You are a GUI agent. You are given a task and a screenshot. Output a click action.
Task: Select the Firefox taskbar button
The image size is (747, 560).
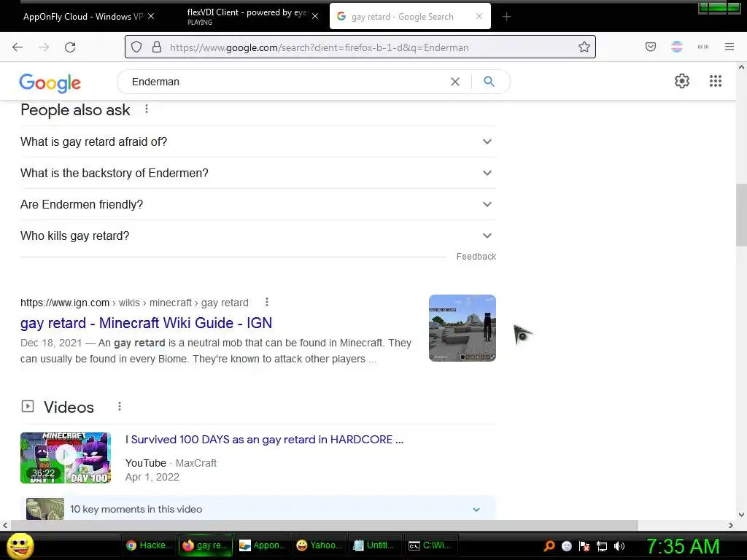[206, 545]
